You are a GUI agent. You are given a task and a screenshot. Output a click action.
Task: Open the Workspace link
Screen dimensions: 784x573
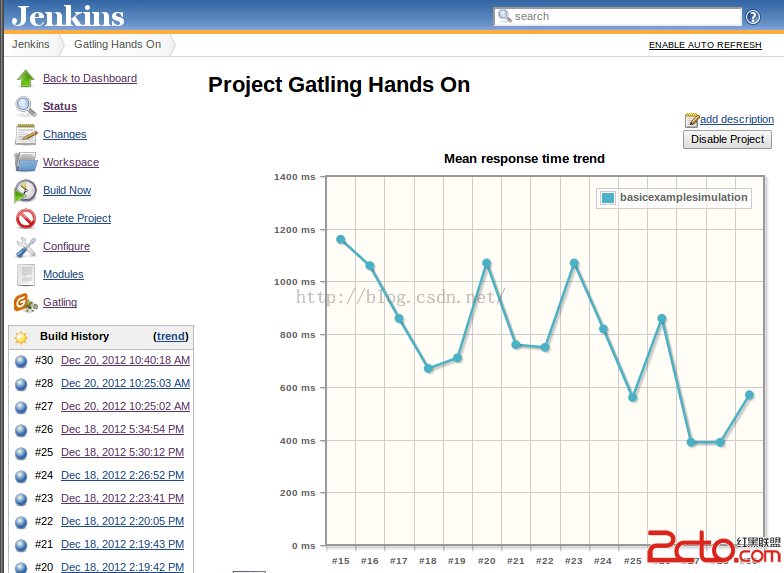[x=71, y=162]
